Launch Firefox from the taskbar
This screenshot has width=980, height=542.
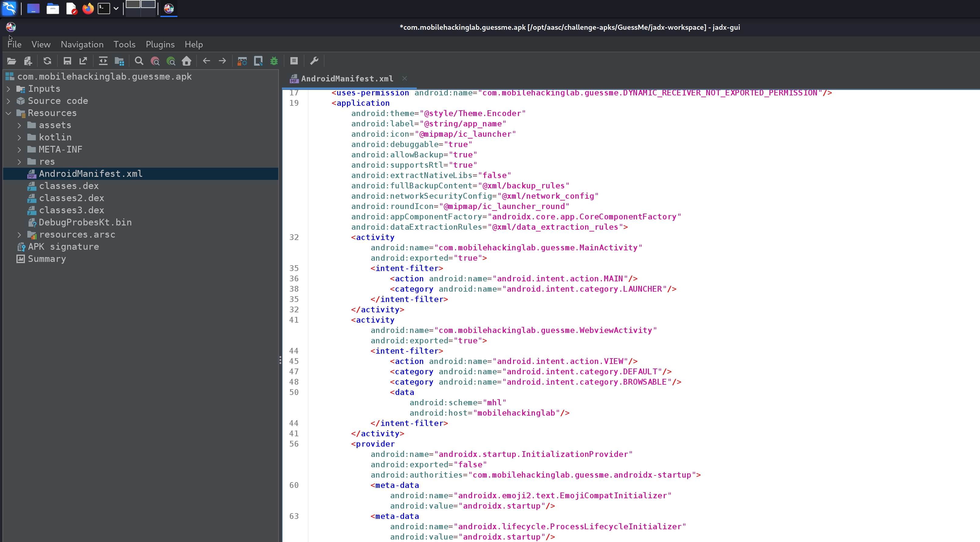click(x=88, y=9)
